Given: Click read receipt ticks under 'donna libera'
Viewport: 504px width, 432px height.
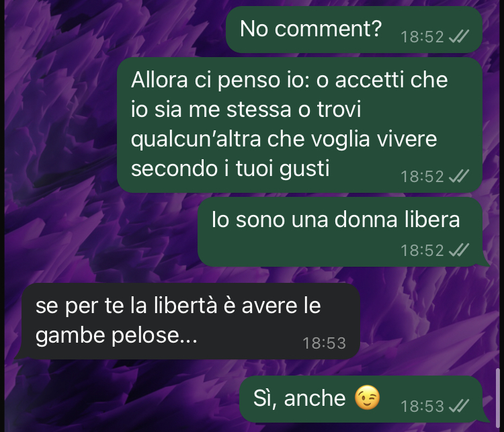Looking at the screenshot, I should (459, 249).
